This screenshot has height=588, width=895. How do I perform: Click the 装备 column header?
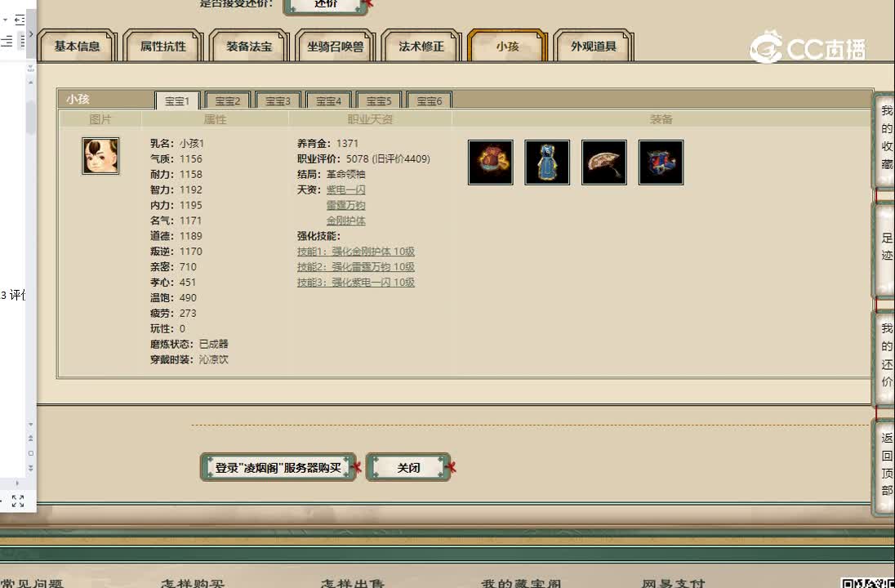(661, 119)
